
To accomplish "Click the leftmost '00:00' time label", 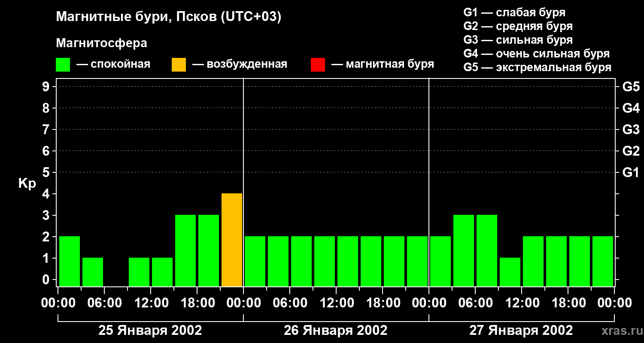I will click(x=58, y=304).
